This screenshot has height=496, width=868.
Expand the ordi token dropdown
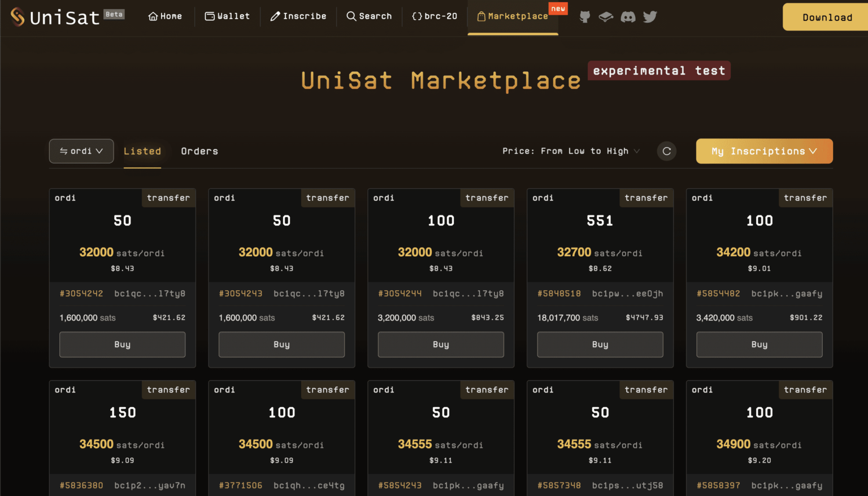(x=81, y=151)
